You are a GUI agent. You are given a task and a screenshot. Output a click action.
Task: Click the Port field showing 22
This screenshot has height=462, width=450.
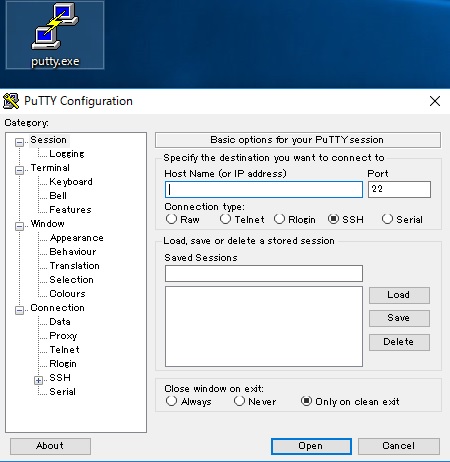click(399, 190)
